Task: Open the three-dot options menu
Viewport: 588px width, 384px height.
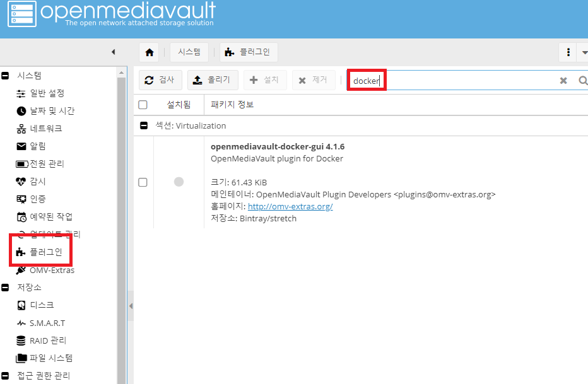Action: pyautogui.click(x=568, y=52)
